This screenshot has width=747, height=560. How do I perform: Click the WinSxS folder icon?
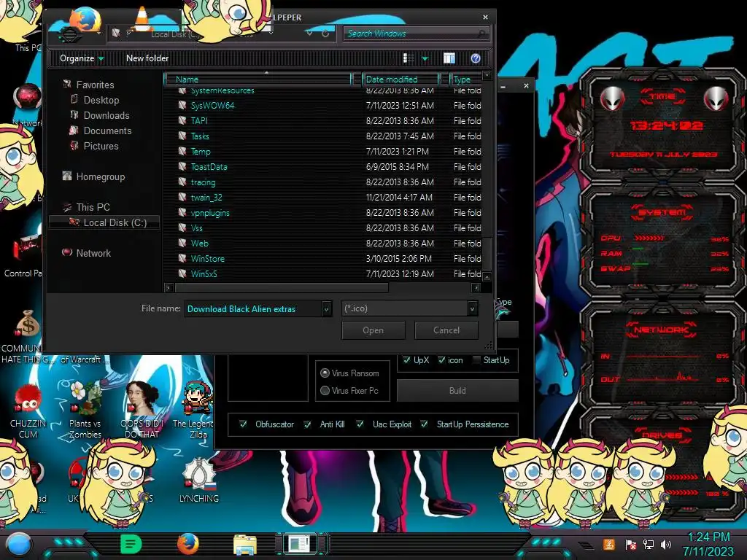point(182,273)
